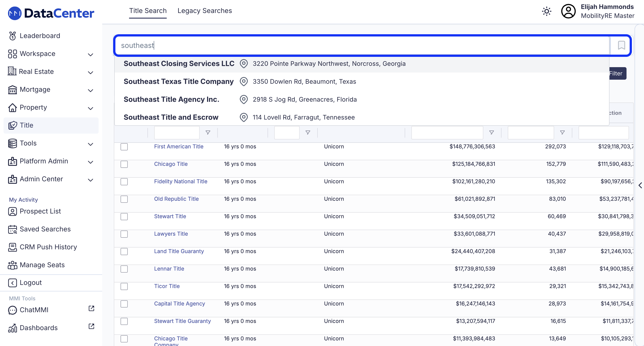644x346 pixels.
Task: Click the Logout arrow icon
Action: (12, 283)
